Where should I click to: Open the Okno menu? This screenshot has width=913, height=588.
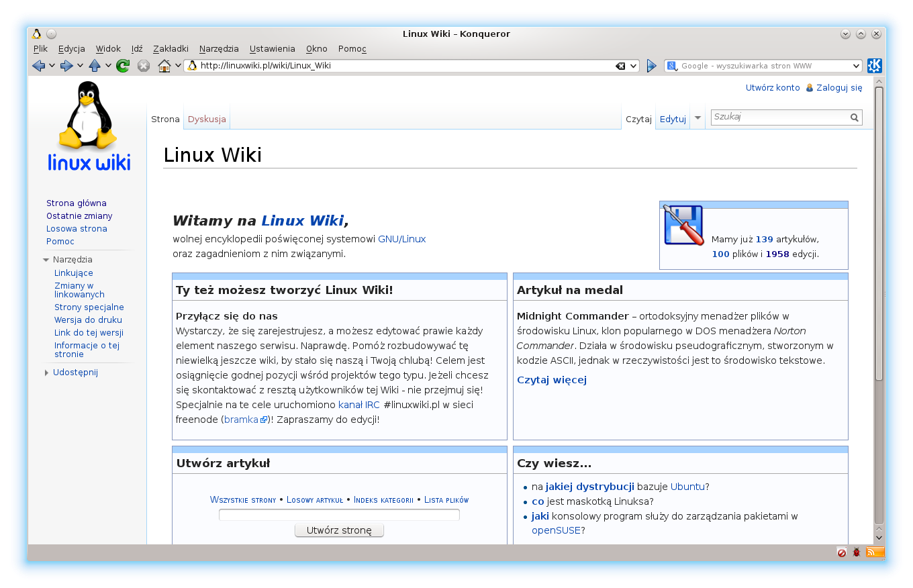tap(317, 48)
